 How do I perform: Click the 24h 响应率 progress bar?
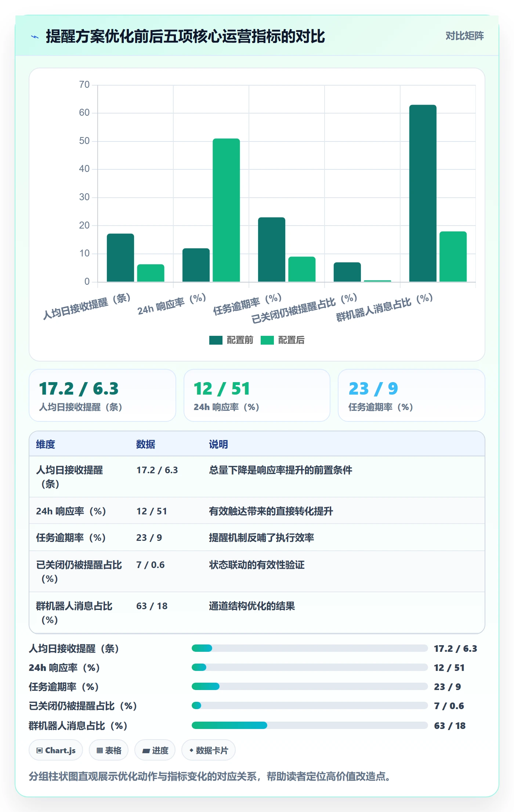point(310,667)
